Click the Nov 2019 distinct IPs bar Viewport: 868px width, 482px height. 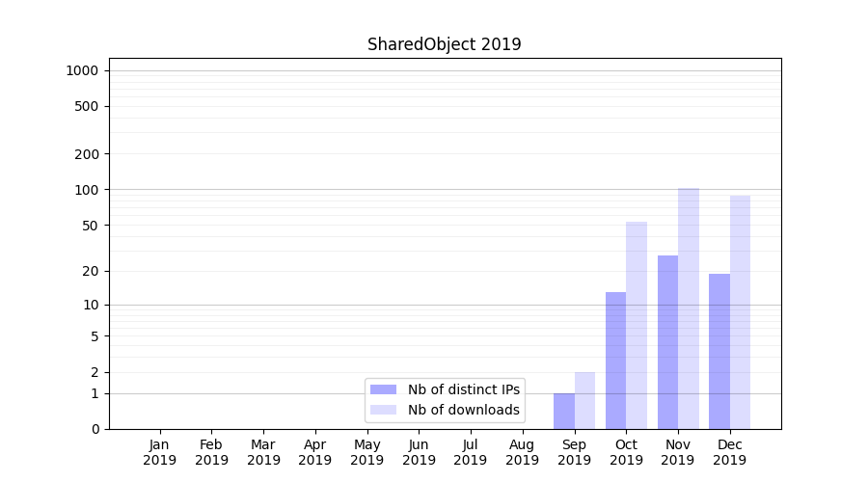[667, 342]
